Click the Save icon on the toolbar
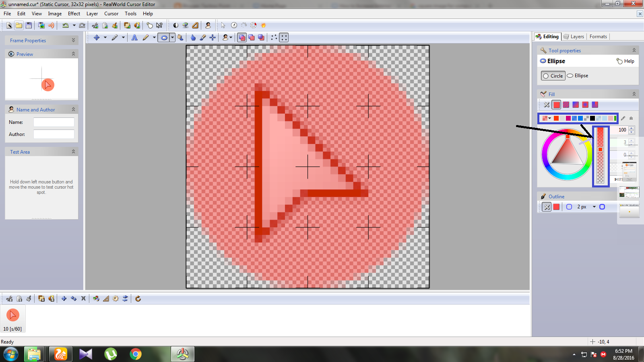Screen dimensions: 644x362 click(x=29, y=25)
